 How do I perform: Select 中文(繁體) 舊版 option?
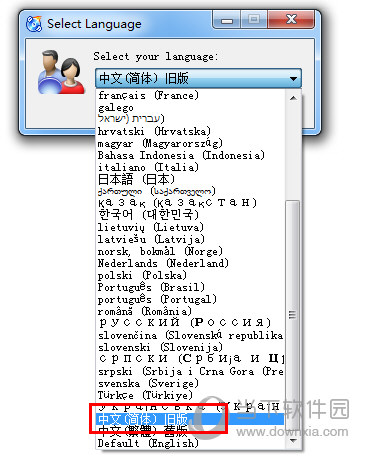[x=191, y=431]
